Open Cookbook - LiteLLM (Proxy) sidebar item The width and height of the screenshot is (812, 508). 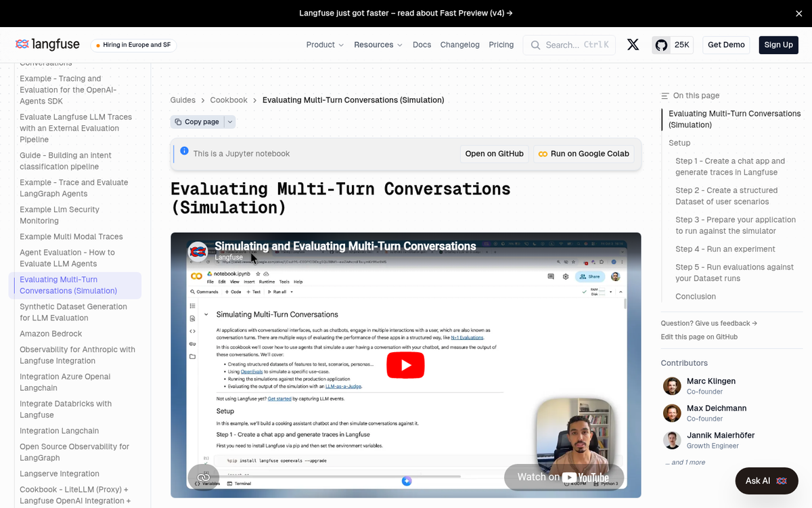76,495
